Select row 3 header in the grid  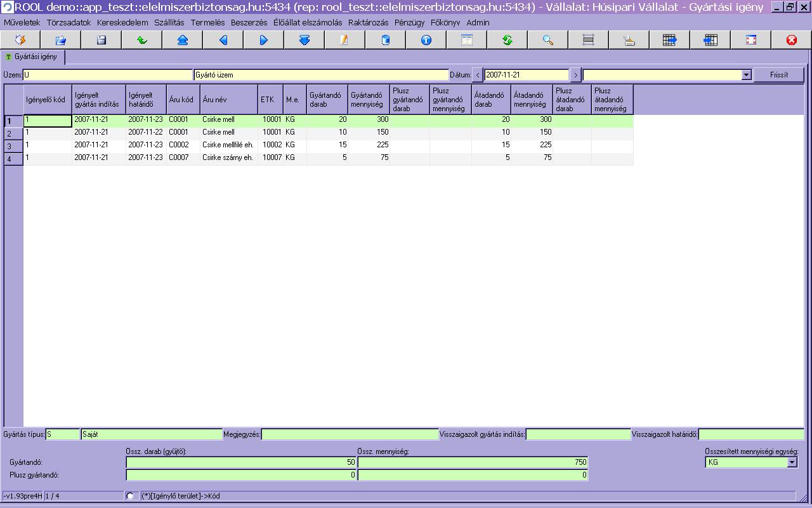[13, 146]
